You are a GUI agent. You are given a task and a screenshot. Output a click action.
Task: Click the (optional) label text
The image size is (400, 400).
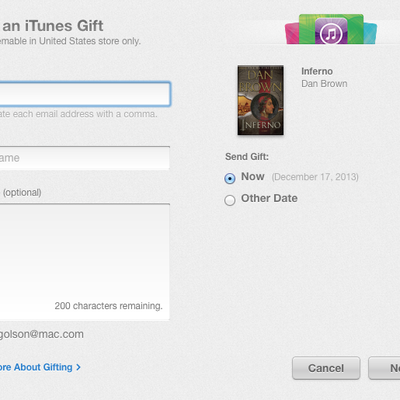[22, 192]
